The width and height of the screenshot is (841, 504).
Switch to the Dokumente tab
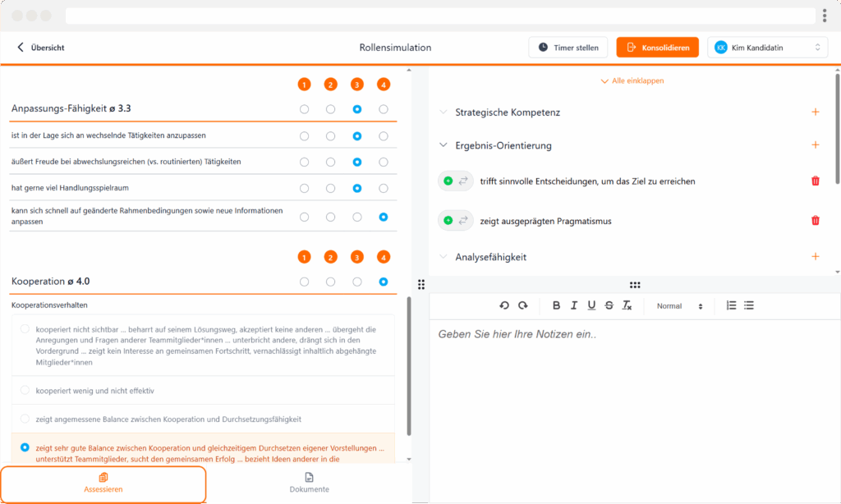[309, 483]
